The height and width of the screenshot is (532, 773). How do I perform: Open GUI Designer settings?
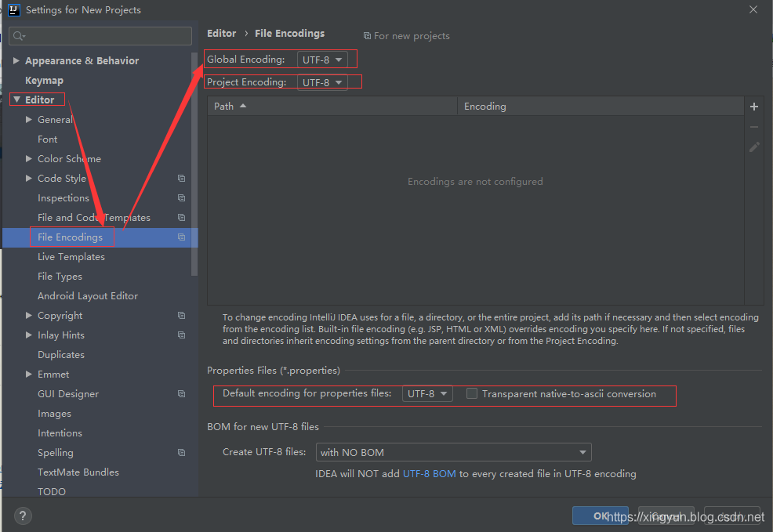point(68,394)
